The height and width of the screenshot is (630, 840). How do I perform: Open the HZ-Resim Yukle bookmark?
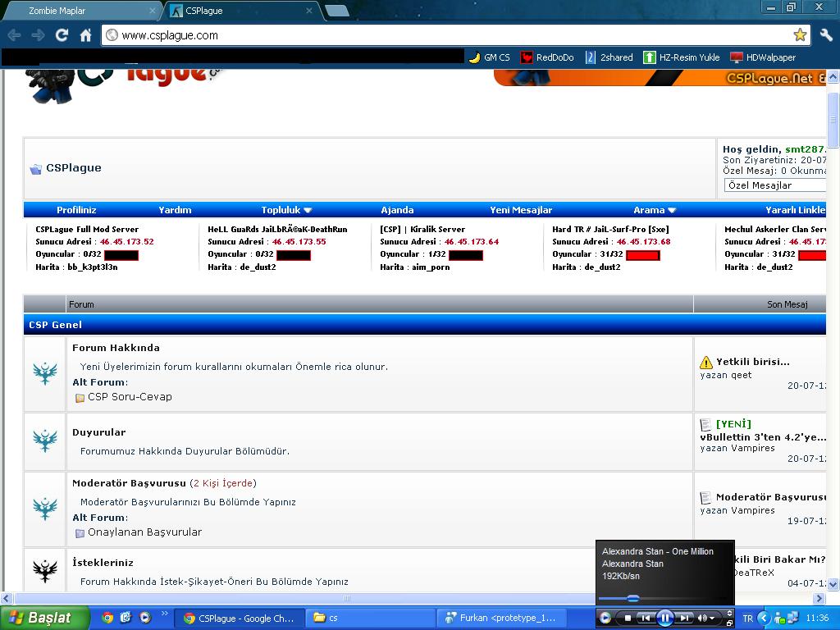[x=681, y=57]
